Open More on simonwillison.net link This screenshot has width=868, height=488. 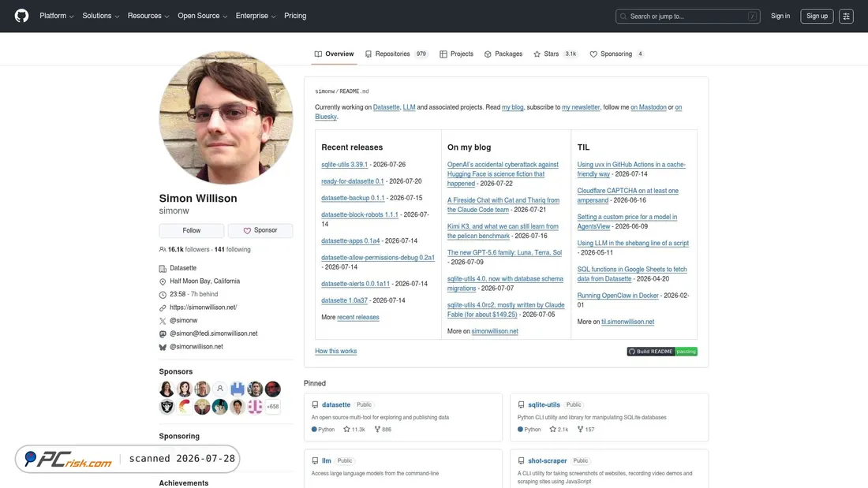[x=495, y=331]
